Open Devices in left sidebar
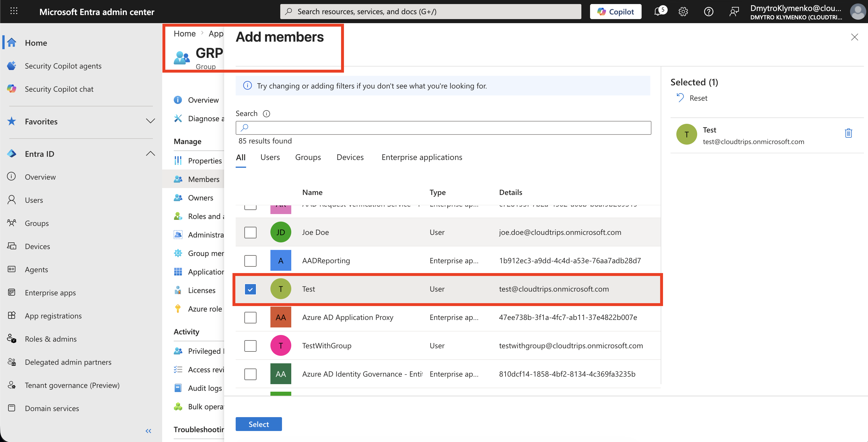 (37, 246)
